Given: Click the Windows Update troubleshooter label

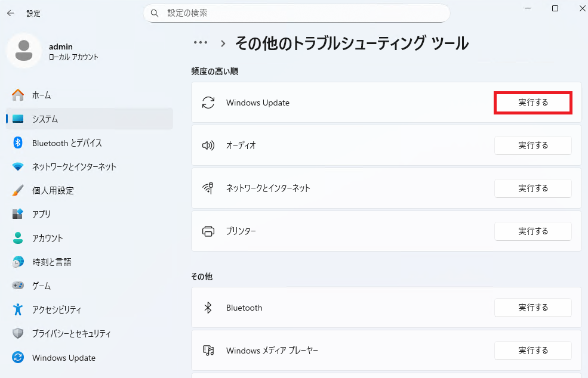Looking at the screenshot, I should [258, 103].
